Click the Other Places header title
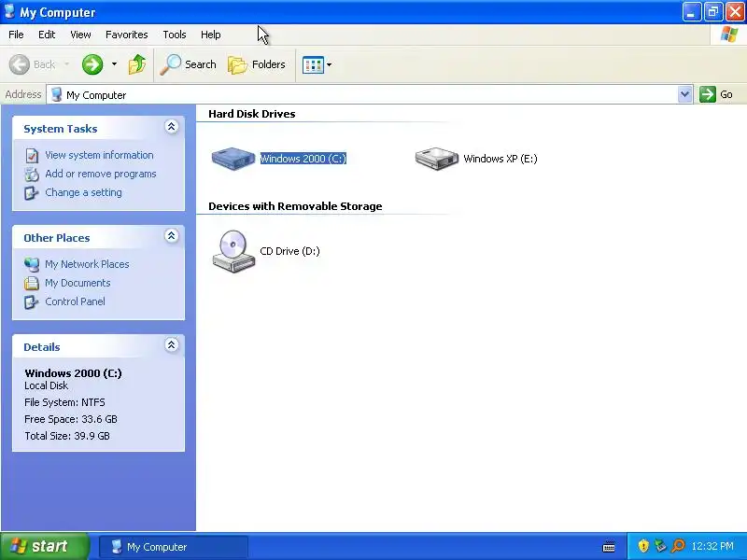Image resolution: width=747 pixels, height=560 pixels. tap(57, 238)
